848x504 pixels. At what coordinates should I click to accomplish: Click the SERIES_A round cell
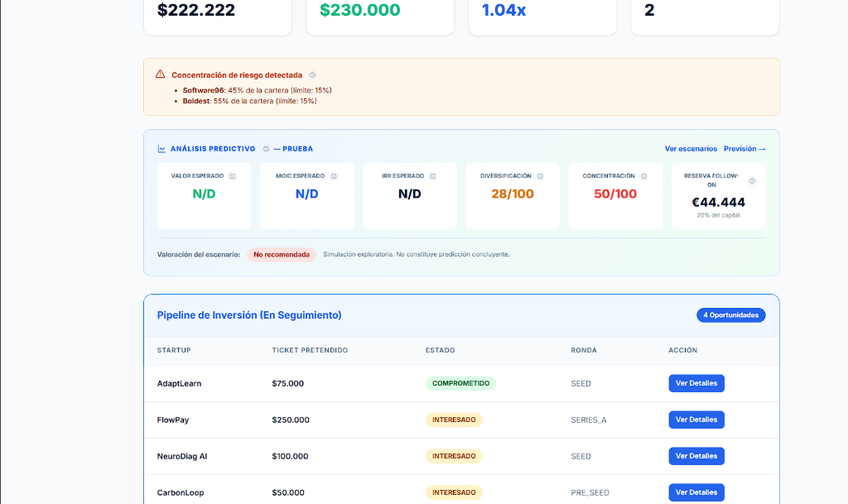(589, 420)
